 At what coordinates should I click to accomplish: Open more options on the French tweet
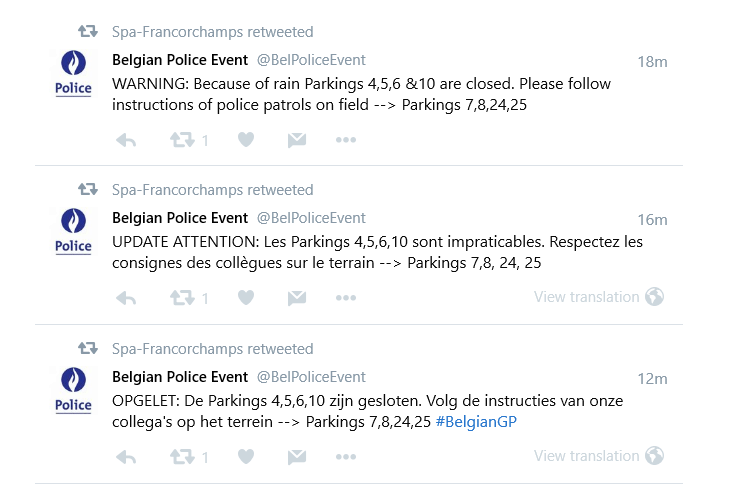(x=346, y=298)
